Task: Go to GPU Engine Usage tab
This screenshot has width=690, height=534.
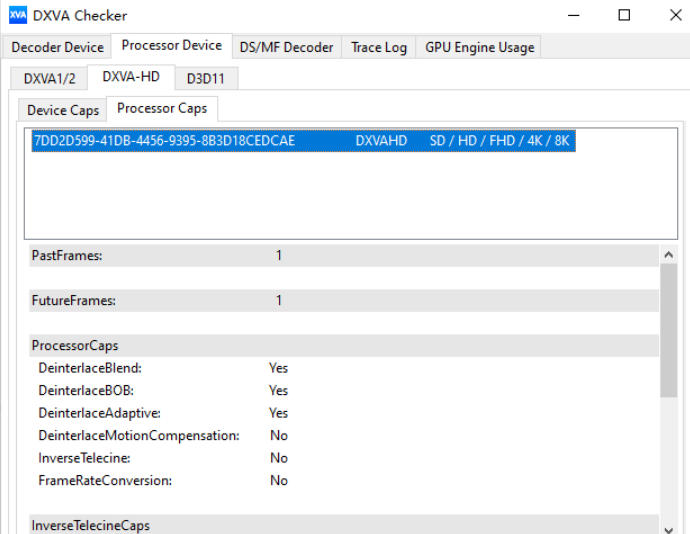Action: click(479, 47)
